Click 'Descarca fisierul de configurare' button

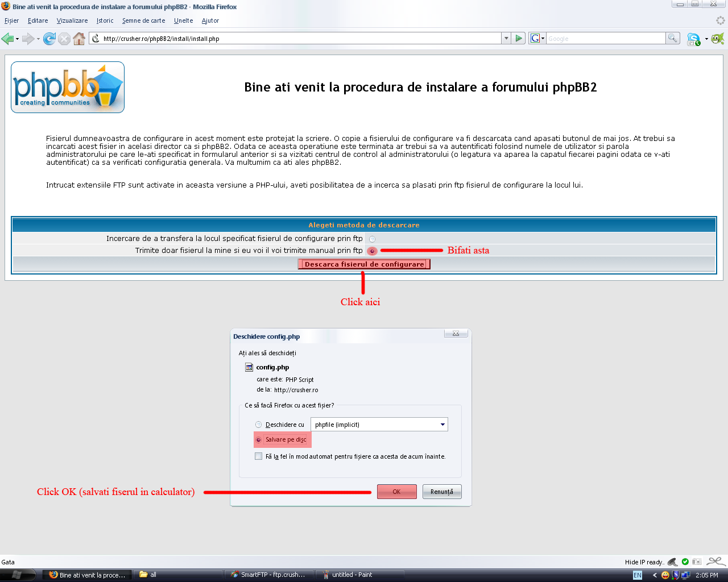tap(364, 264)
